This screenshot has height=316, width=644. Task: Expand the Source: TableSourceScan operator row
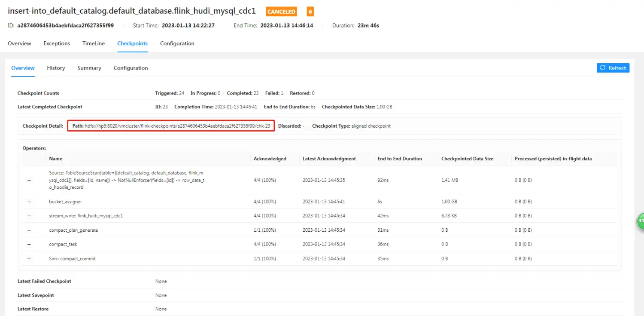pos(29,180)
